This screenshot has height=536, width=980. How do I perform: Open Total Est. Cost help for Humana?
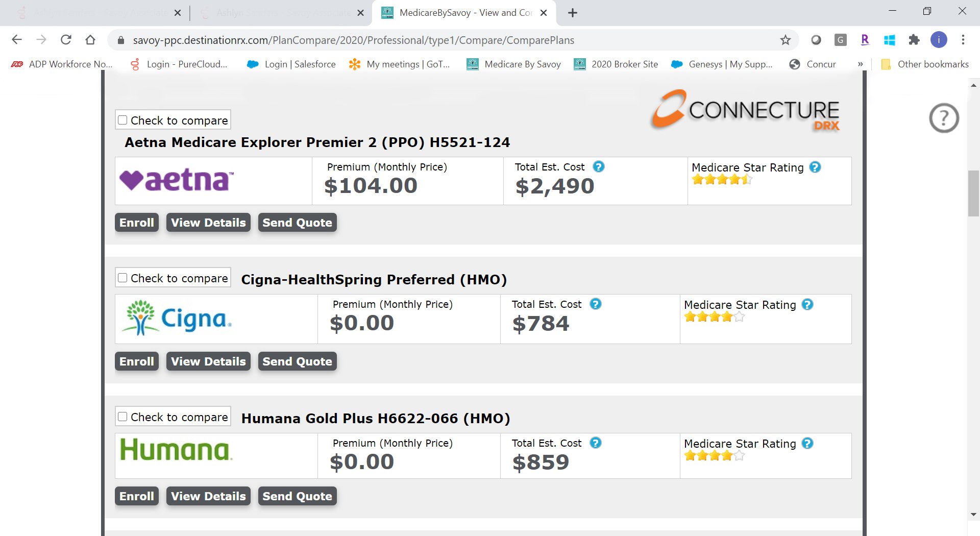pyautogui.click(x=595, y=443)
